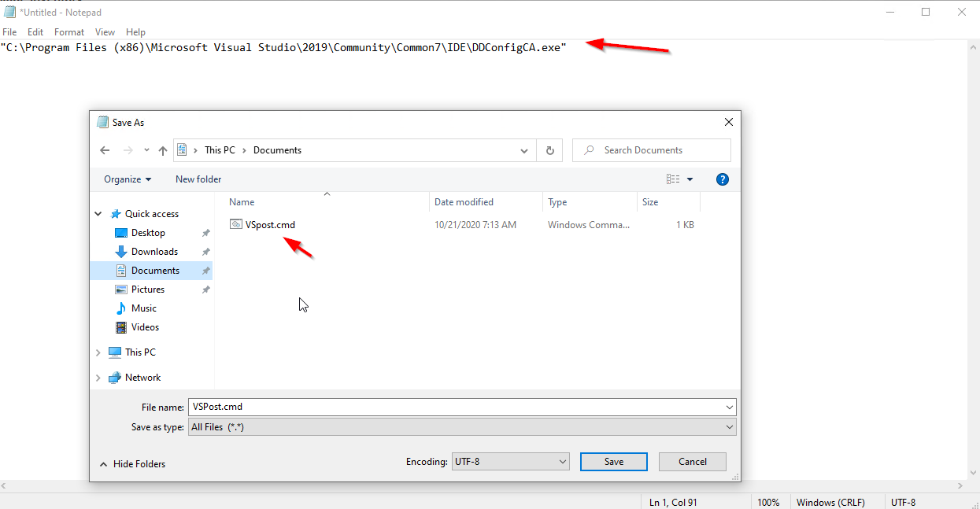This screenshot has height=509, width=980.
Task: Click the Pictures icon in navigation pane
Action: pos(121,290)
